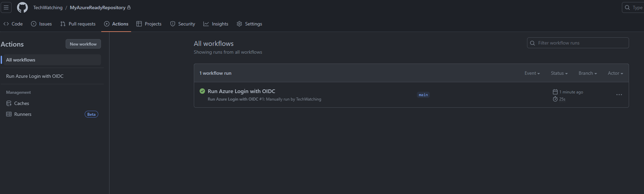
Task: Click the Showing runs from all workflows subtitle
Action: (x=228, y=52)
